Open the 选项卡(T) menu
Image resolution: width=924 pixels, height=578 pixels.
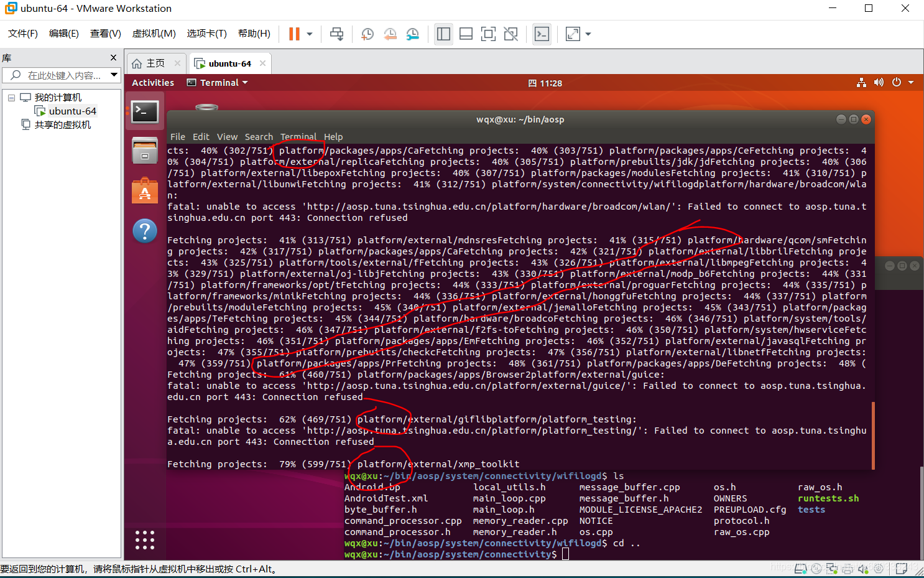(x=207, y=34)
